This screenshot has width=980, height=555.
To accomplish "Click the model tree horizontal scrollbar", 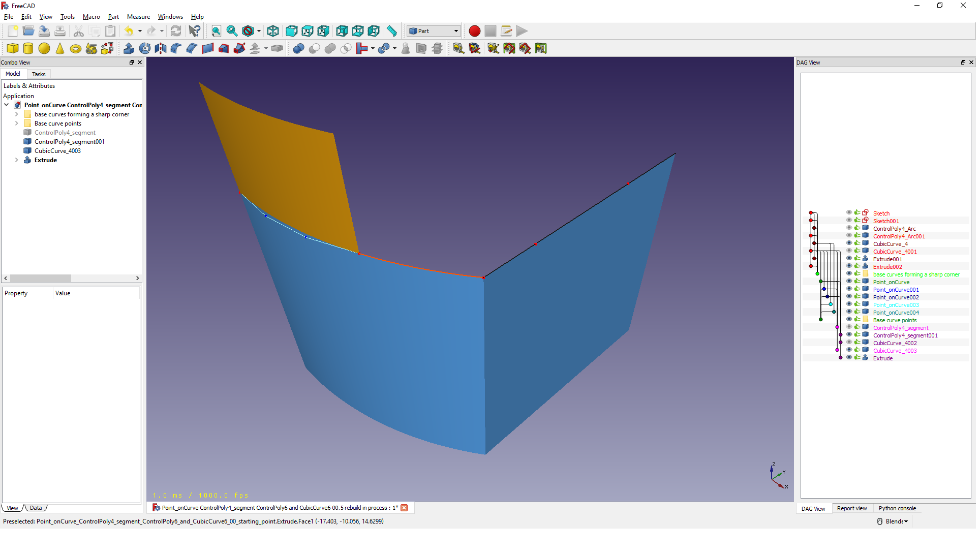I will [41, 279].
